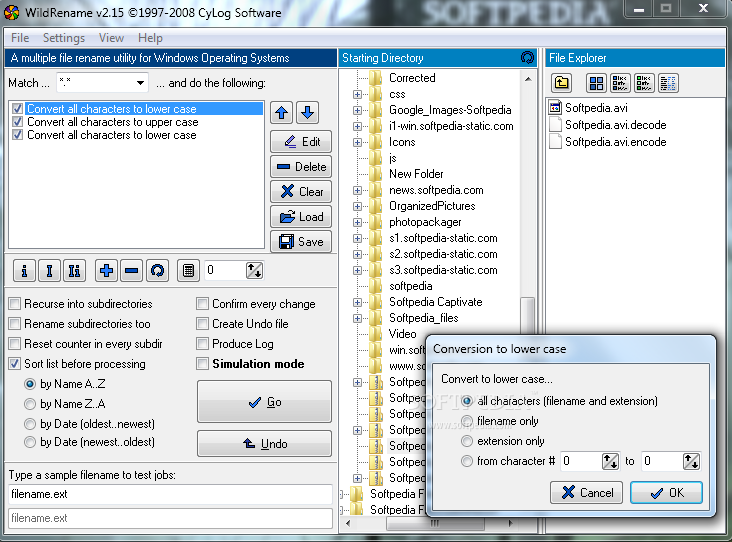Expand i1-win.softpedia-static.com folder
Image resolution: width=732 pixels, height=542 pixels.
coord(357,127)
